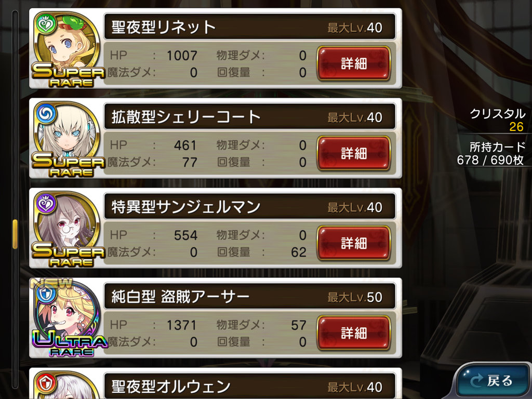Open 詳細 for 特異型サンジェルマン
Screen dimensions: 532x399
coord(353,243)
